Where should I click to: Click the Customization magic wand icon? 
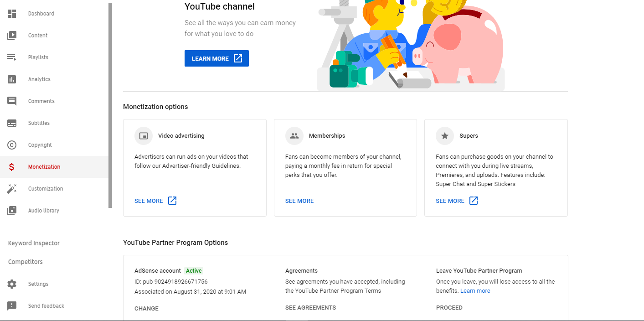point(12,189)
